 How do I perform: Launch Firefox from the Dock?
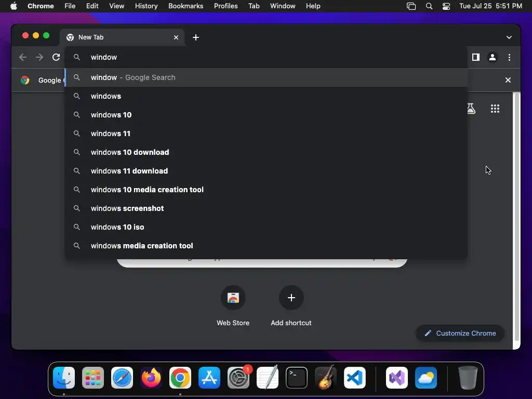click(151, 378)
